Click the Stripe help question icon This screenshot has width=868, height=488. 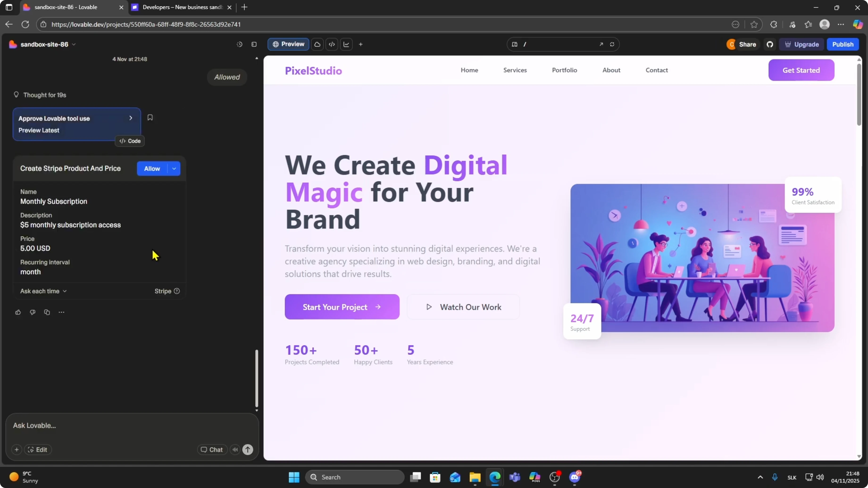(x=177, y=291)
